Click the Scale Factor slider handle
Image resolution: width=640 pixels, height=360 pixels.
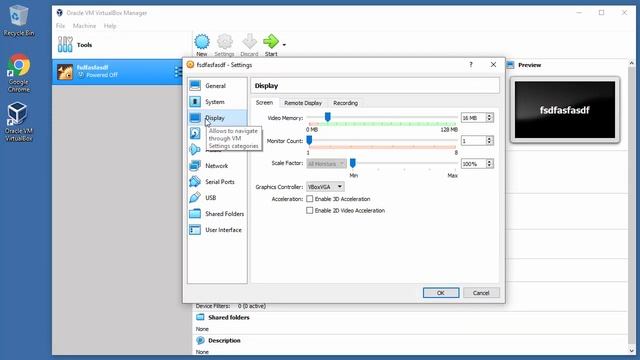(x=353, y=163)
